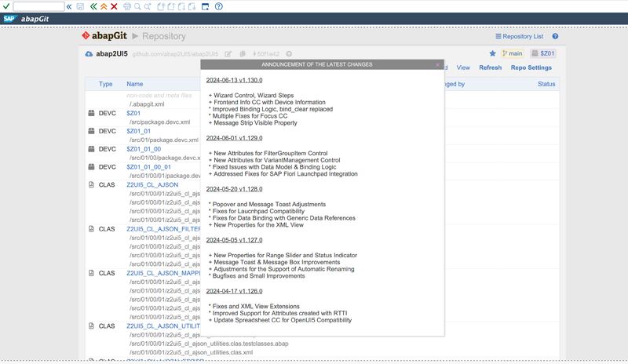628x364 pixels.
Task: Click the /src/package.devc.xml file path
Action: point(159,122)
